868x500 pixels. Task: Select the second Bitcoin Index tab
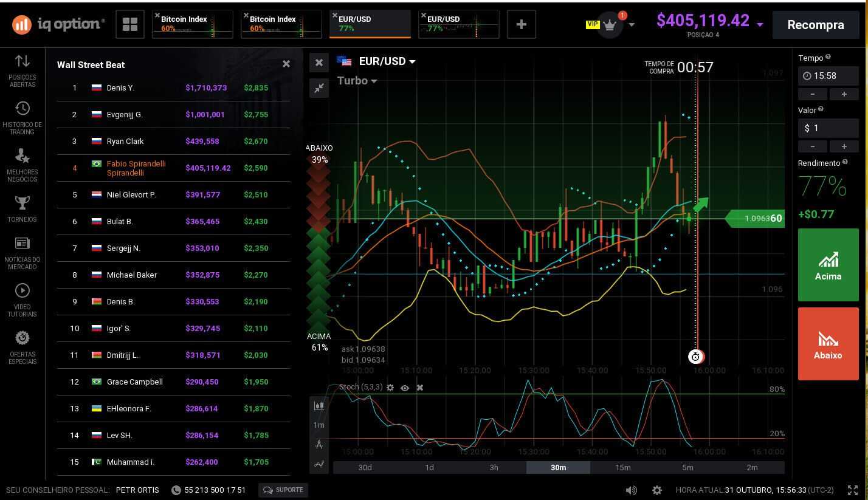281,24
